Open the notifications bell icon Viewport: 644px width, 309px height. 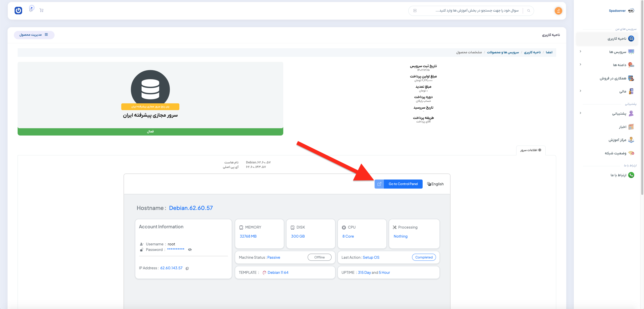(31, 10)
